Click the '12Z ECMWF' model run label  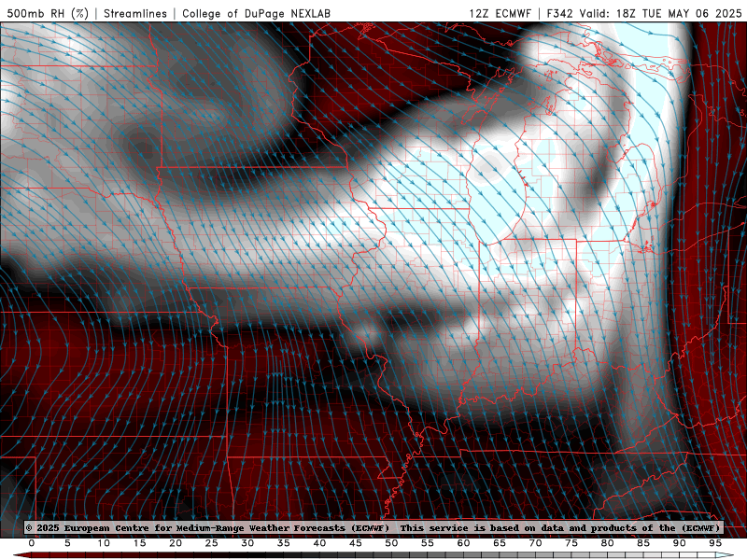(x=500, y=13)
